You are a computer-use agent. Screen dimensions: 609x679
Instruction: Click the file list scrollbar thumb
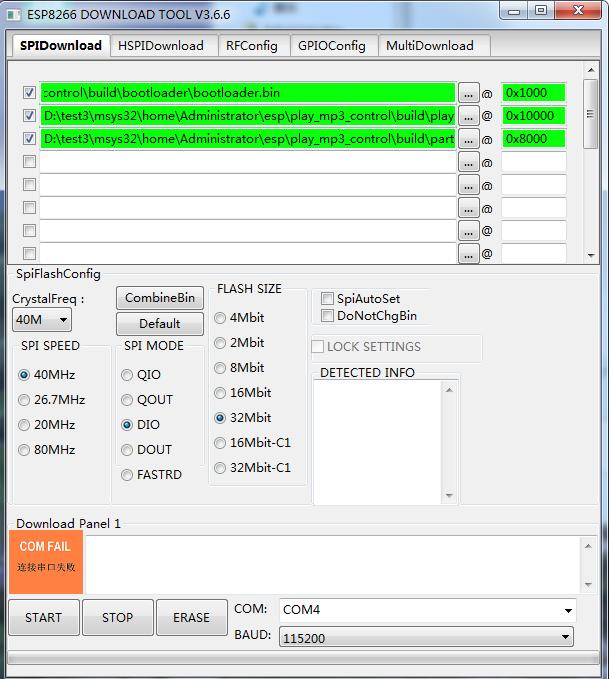590,114
